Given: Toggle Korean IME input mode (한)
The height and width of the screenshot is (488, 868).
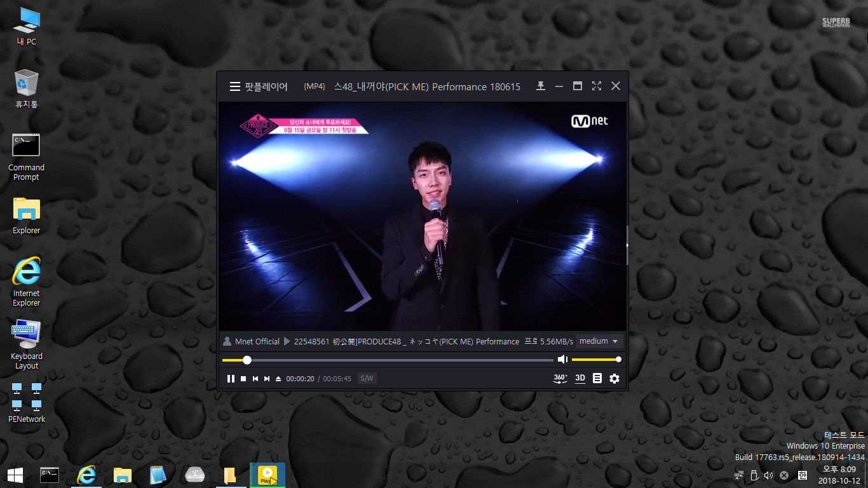Looking at the screenshot, I should (802, 475).
